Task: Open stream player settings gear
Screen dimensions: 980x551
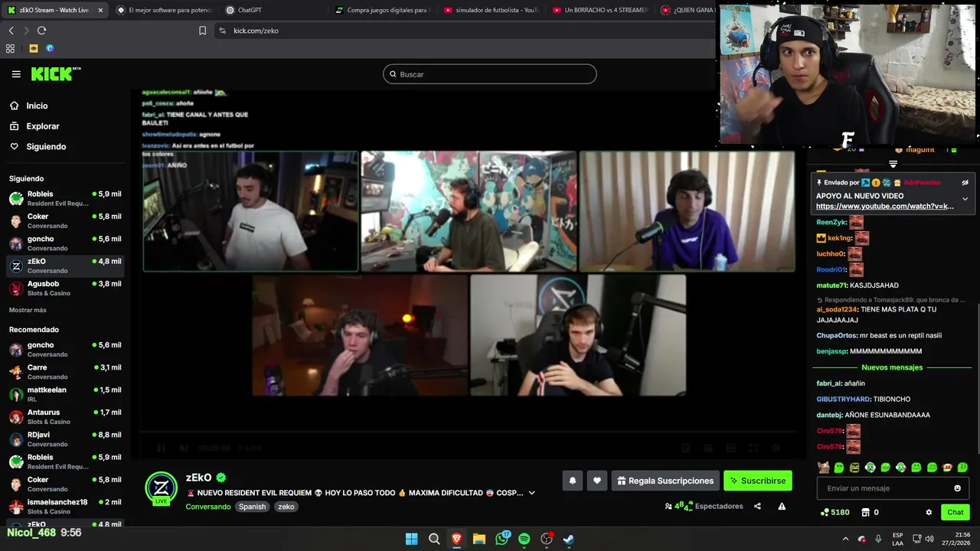Action: point(776,448)
